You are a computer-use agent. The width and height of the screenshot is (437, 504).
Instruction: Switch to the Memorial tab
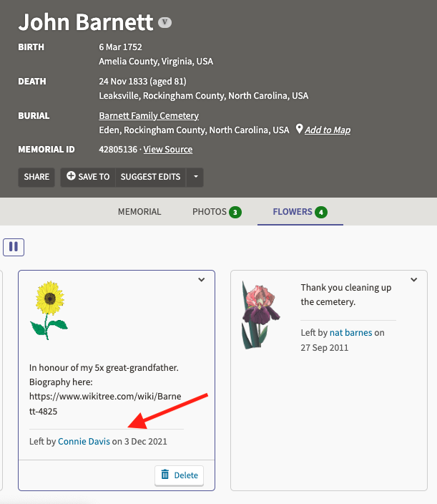139,212
